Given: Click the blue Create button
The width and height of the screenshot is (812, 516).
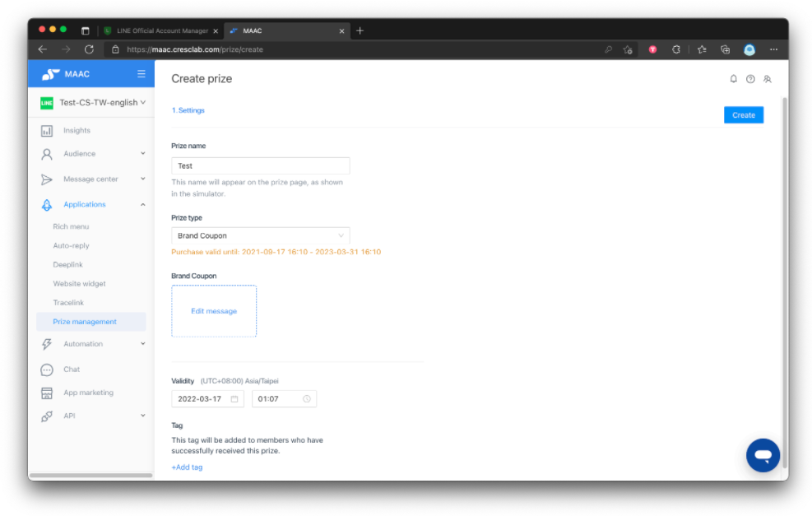Looking at the screenshot, I should point(743,115).
